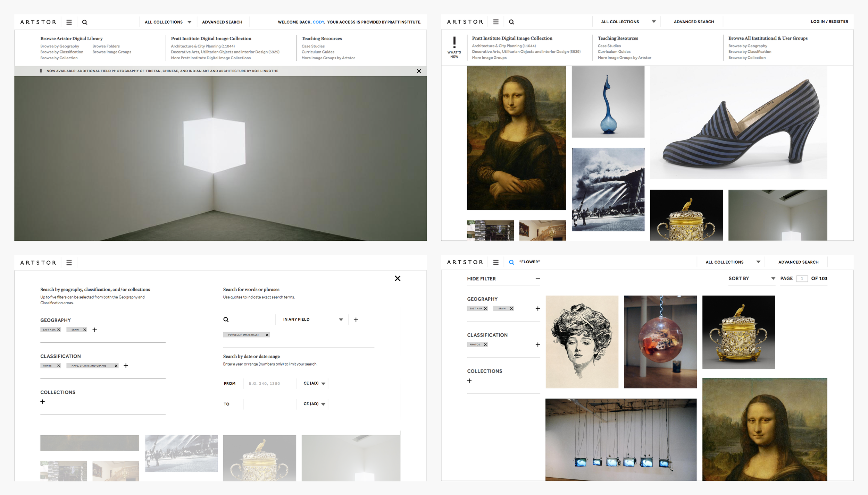The image size is (868, 495).
Task: Open striped shoe thumbnail
Action: pos(738,122)
